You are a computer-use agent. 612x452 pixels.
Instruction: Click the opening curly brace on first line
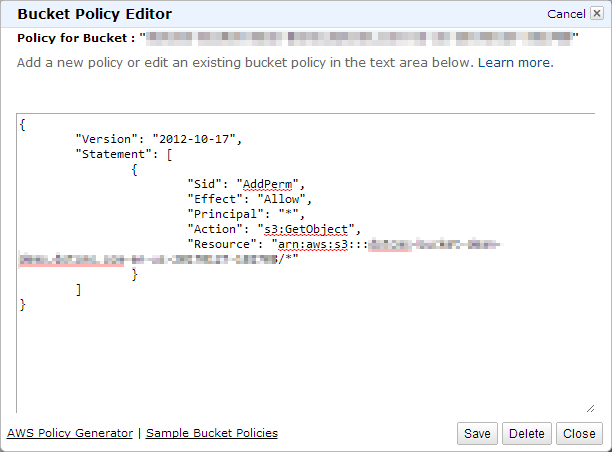tap(23, 124)
